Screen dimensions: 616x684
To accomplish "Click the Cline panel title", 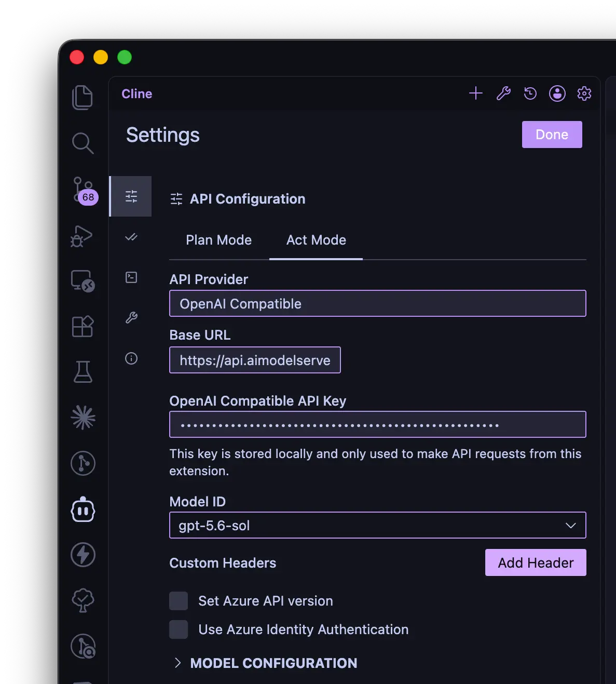I will 137,94.
